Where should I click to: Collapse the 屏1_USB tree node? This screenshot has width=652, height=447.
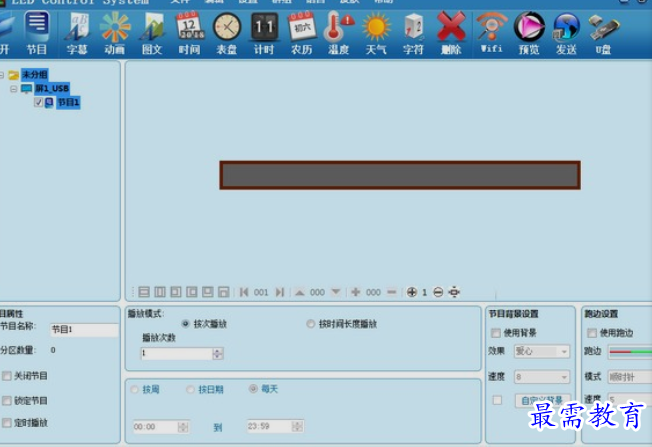click(x=14, y=89)
